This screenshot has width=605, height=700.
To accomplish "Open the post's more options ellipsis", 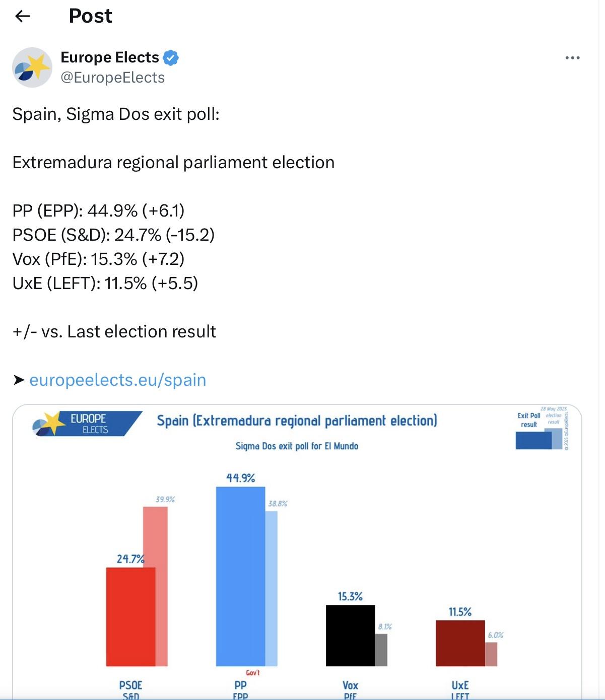I will pyautogui.click(x=572, y=58).
